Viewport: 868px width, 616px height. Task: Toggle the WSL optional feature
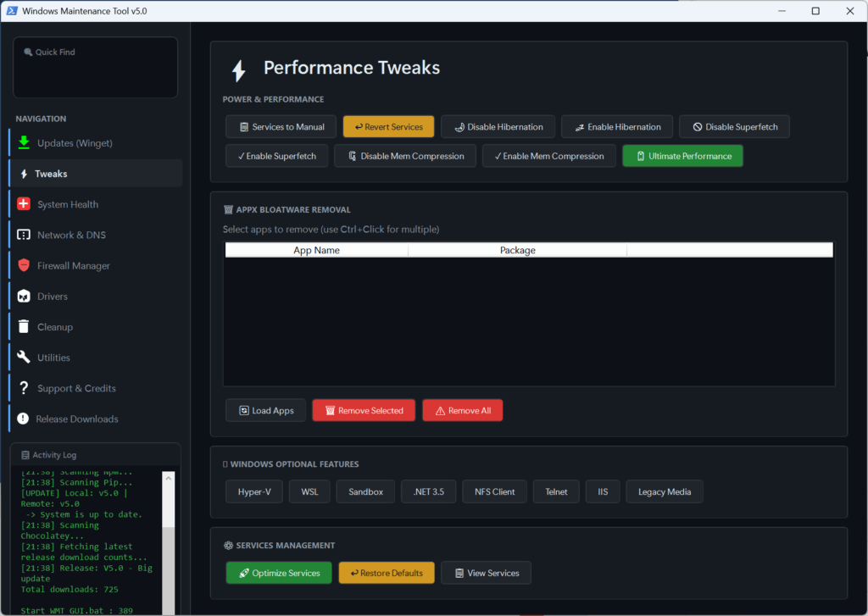pos(309,491)
